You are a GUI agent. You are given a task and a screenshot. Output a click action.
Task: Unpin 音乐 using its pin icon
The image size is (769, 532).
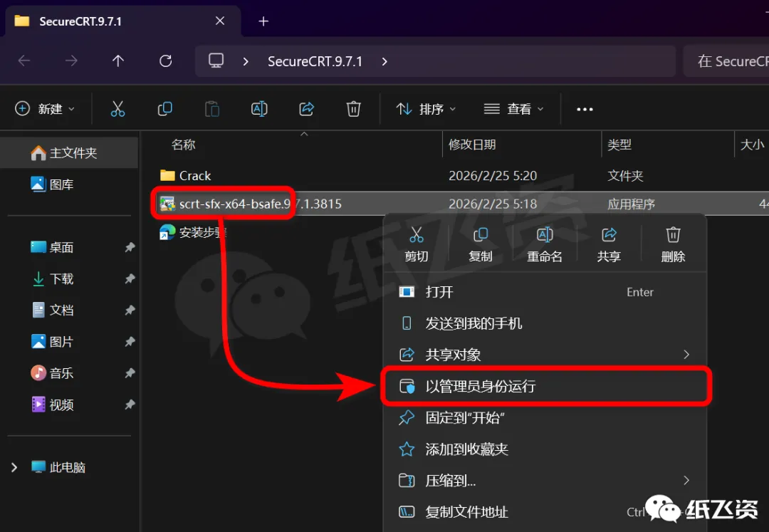[130, 373]
